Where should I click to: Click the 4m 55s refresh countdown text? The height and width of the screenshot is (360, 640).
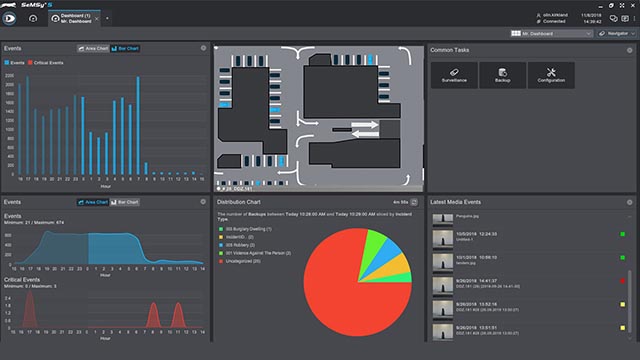pos(400,202)
